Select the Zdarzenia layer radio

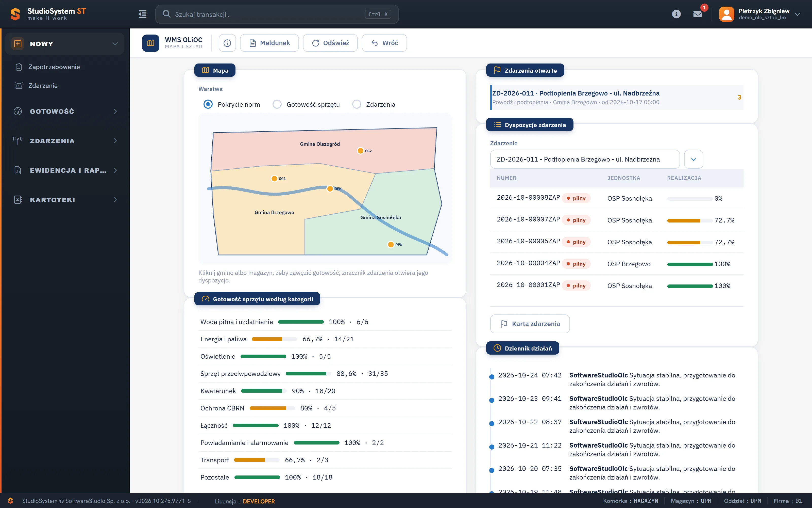(x=357, y=104)
